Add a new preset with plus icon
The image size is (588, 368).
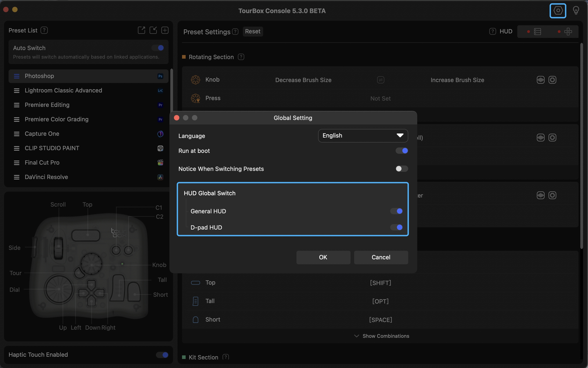pyautogui.click(x=165, y=30)
